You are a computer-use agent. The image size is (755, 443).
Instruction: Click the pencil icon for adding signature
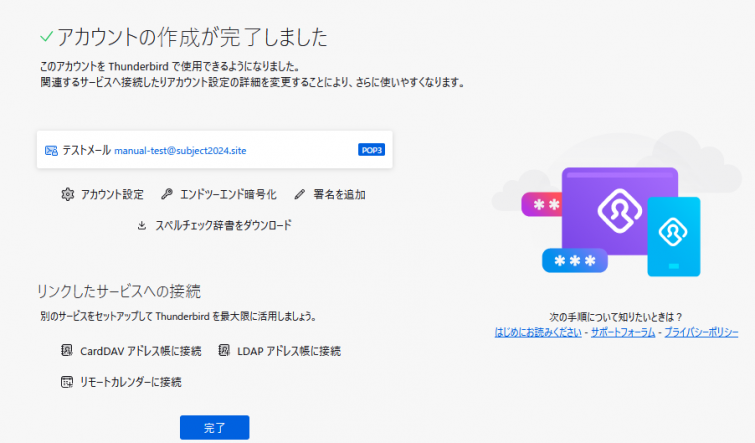pyautogui.click(x=299, y=194)
